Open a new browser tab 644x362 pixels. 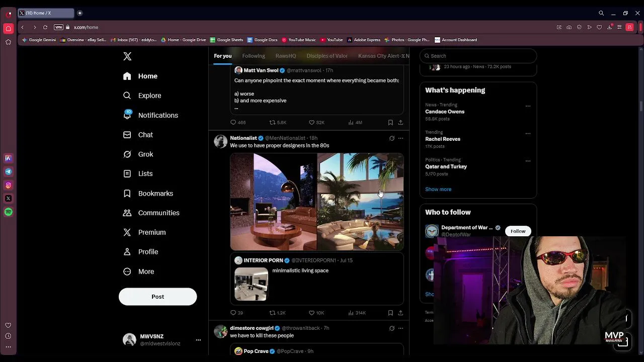click(x=79, y=13)
